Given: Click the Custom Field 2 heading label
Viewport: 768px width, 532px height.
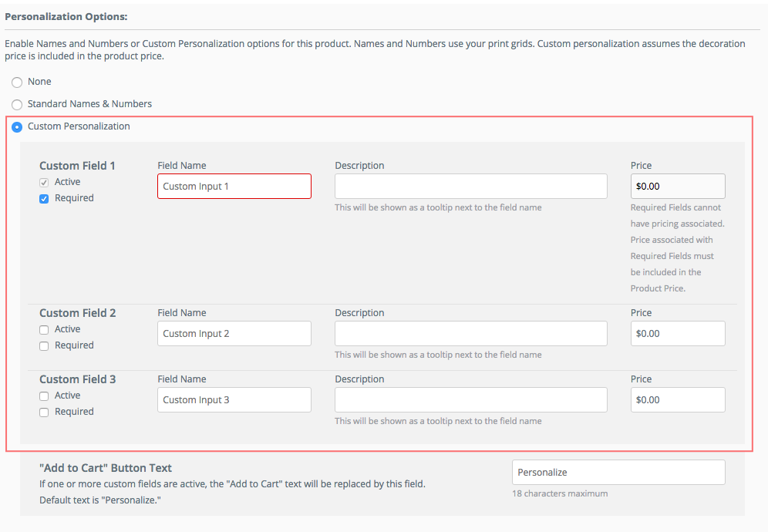Looking at the screenshot, I should (x=77, y=313).
